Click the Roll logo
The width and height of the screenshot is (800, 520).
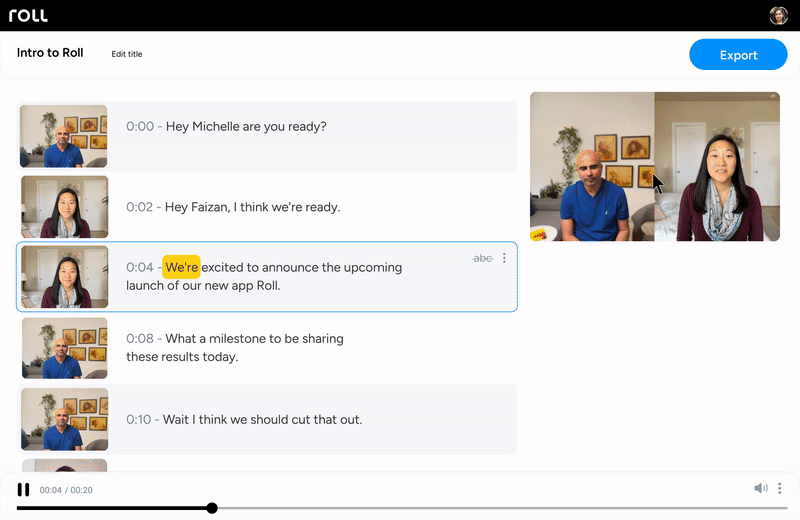[x=28, y=15]
